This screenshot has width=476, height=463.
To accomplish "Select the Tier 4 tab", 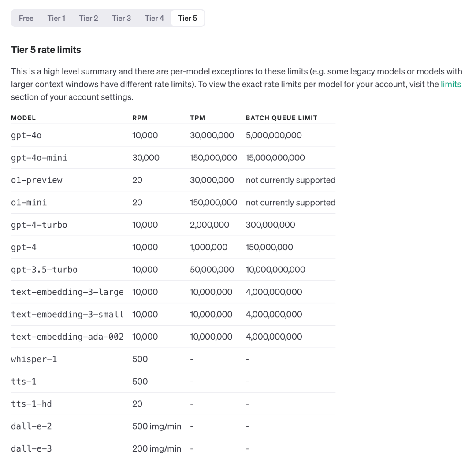I will [154, 18].
